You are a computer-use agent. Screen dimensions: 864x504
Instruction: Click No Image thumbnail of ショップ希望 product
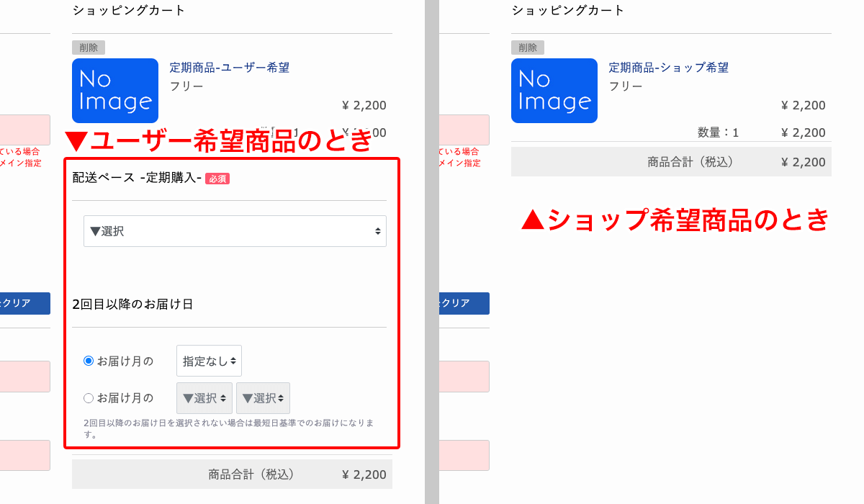[x=554, y=91]
